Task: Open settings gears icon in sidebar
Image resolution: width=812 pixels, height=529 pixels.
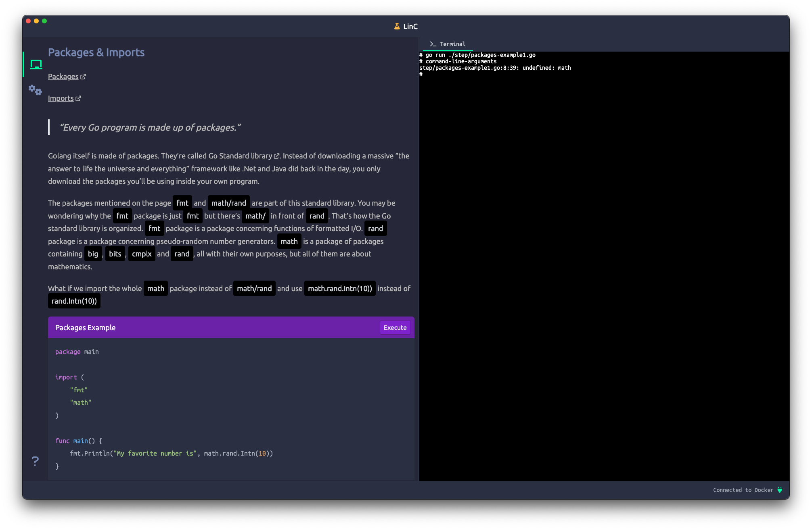Action: click(35, 90)
